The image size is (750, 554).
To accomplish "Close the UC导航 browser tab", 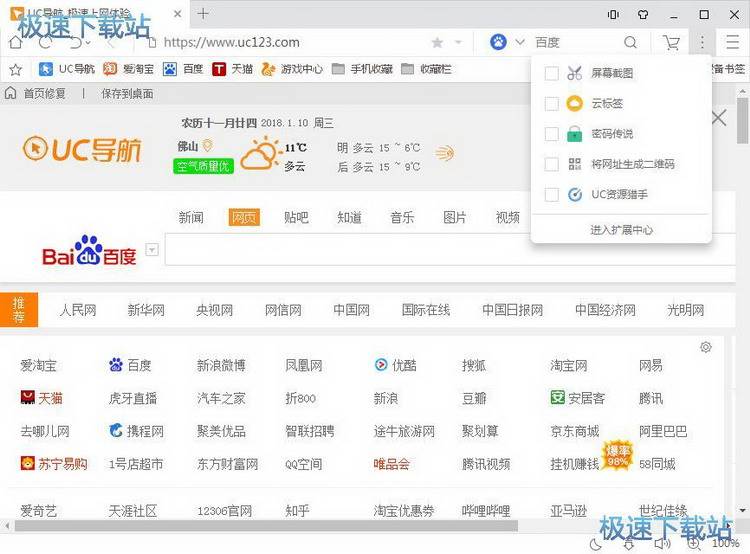I will (x=177, y=14).
